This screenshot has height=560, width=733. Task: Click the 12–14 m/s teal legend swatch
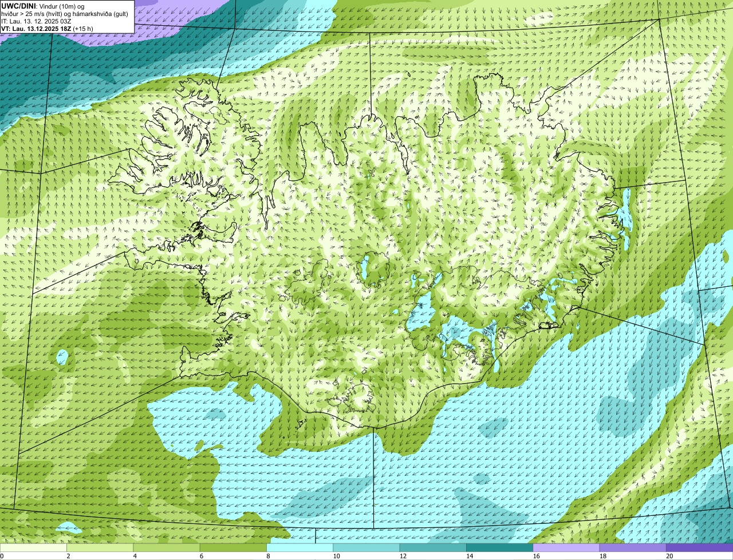(x=434, y=547)
